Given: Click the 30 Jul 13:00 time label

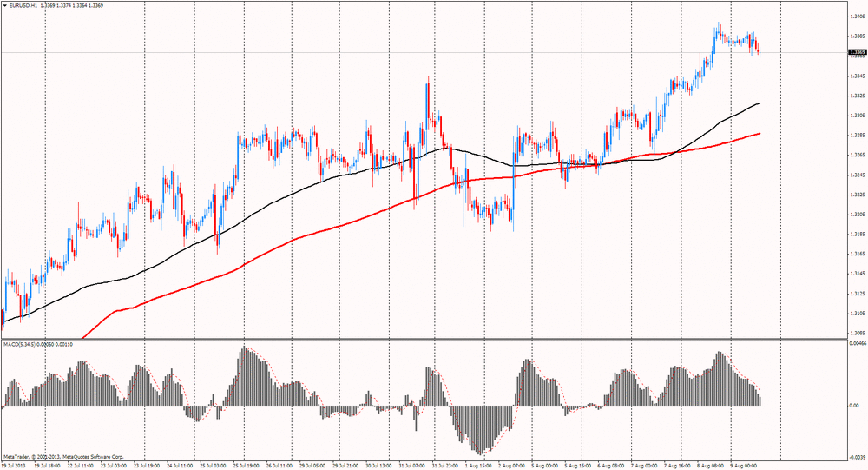Looking at the screenshot, I should (378, 467).
